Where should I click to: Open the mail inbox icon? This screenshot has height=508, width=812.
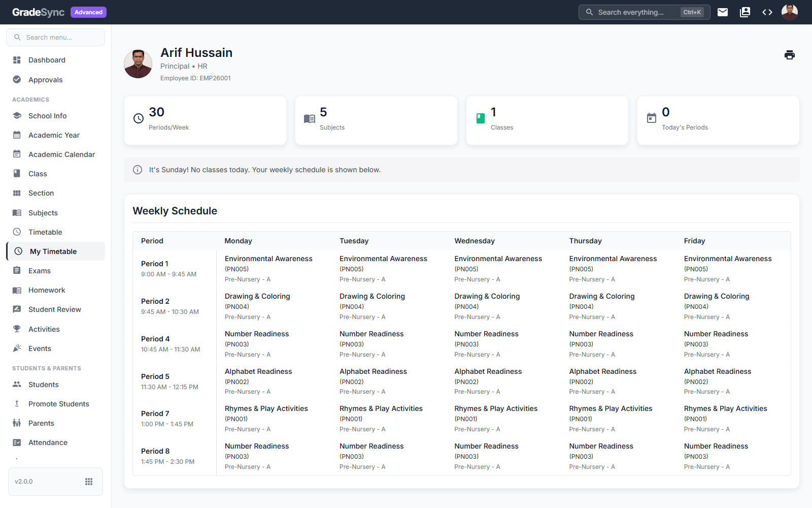(723, 12)
